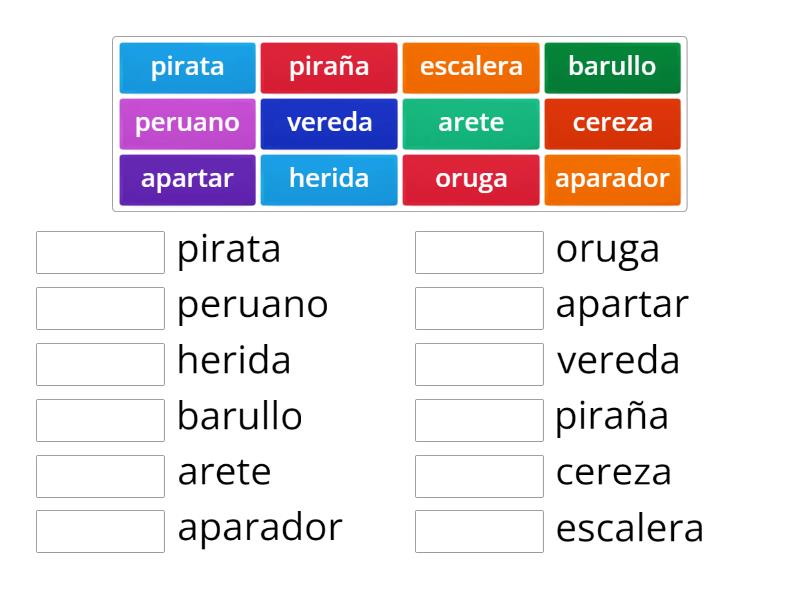Click the answer box beside pirata
Viewport: 800px width, 600px height.
coord(99,252)
